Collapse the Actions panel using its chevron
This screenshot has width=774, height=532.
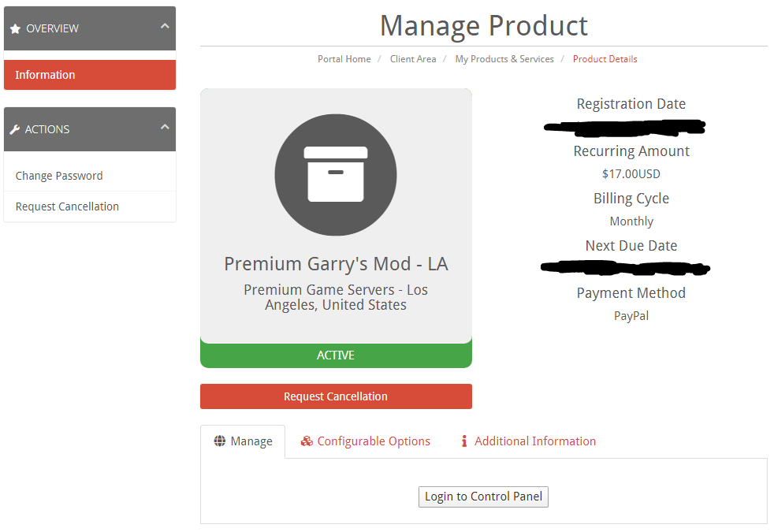click(165, 126)
